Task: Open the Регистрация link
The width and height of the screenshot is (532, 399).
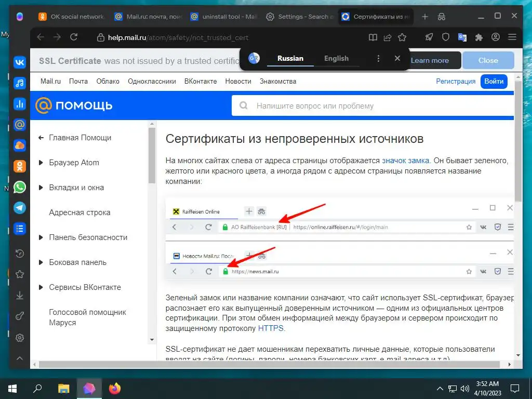Action: 456,82
